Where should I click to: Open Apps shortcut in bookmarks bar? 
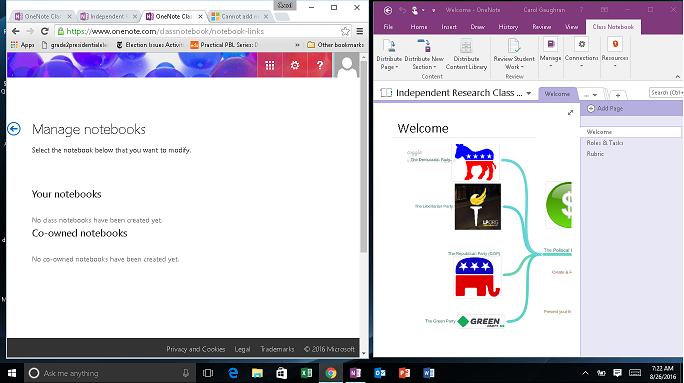pyautogui.click(x=22, y=44)
